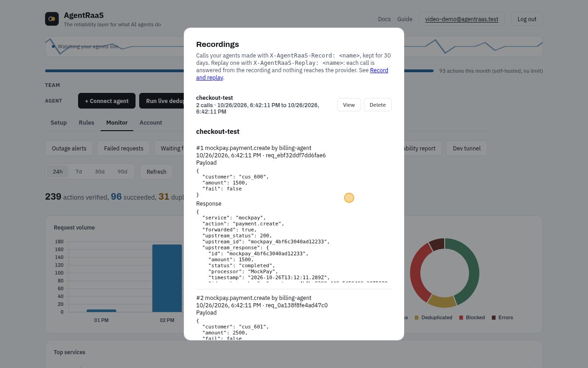Click the '239 actions verified' stat
The height and width of the screenshot is (368, 588).
click(x=77, y=196)
